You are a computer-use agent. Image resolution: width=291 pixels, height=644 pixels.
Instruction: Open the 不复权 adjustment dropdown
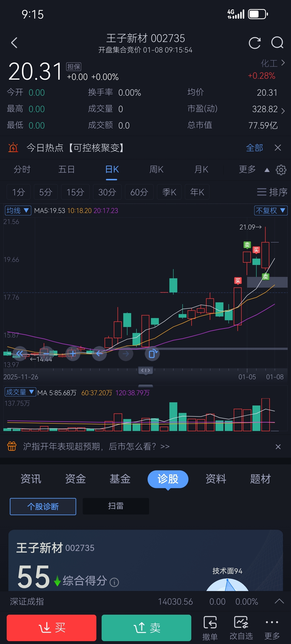(x=270, y=211)
